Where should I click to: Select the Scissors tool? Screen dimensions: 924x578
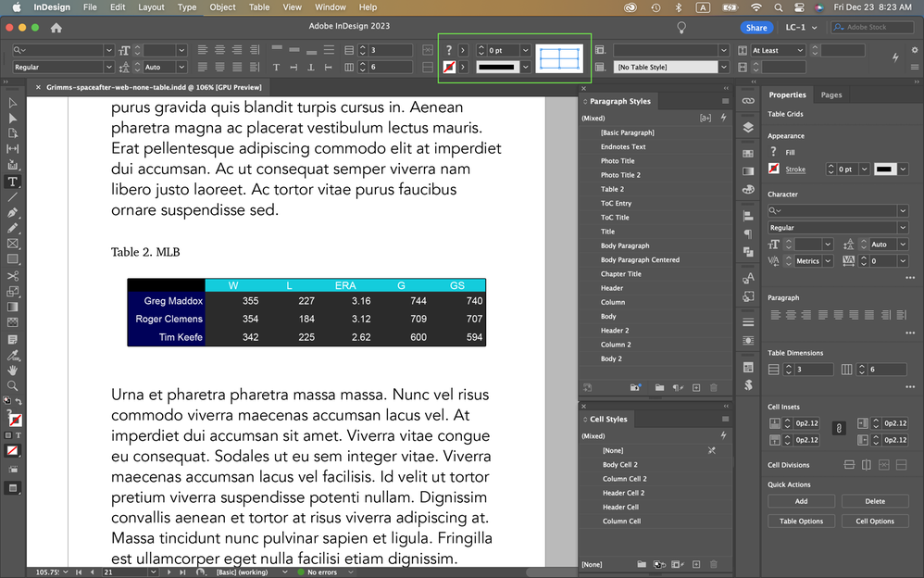(x=12, y=275)
